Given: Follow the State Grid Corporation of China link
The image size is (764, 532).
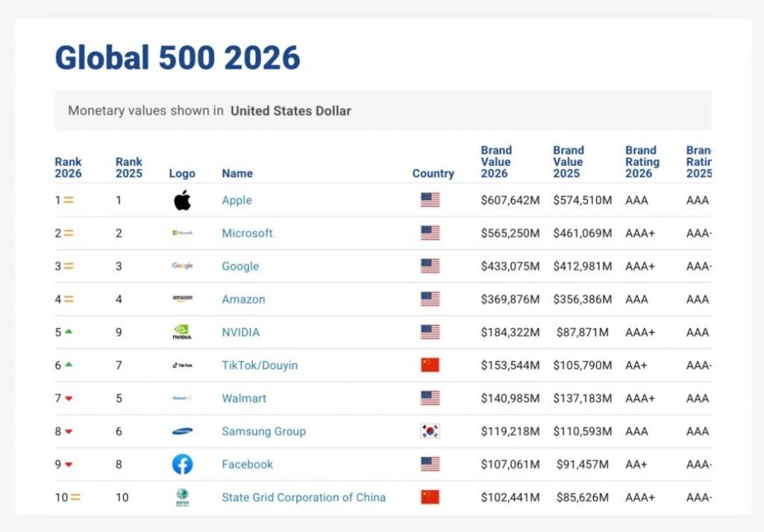Looking at the screenshot, I should (302, 497).
